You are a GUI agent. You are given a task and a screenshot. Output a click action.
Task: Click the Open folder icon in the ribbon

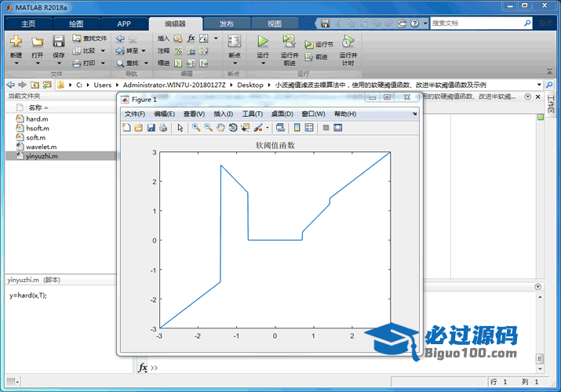pos(37,42)
